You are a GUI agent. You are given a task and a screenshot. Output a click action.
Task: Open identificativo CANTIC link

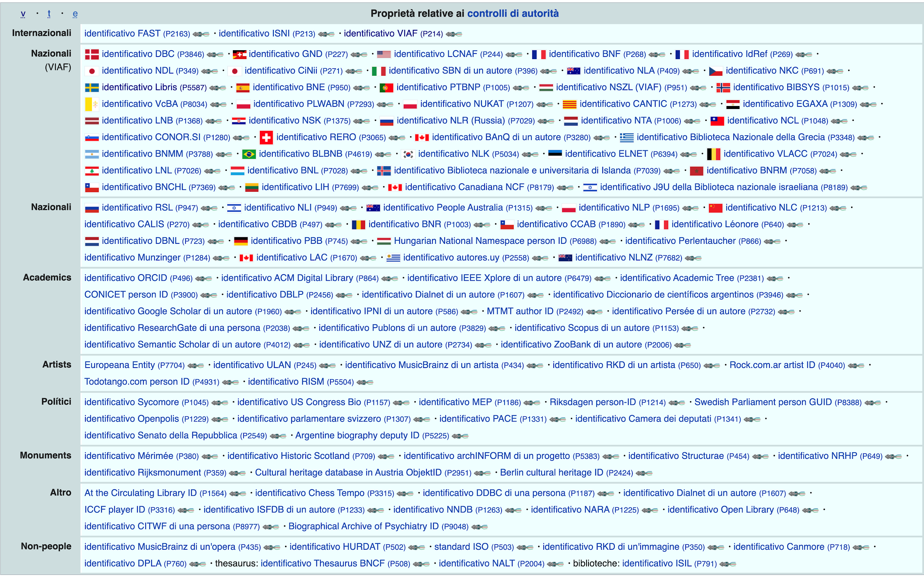(x=638, y=104)
